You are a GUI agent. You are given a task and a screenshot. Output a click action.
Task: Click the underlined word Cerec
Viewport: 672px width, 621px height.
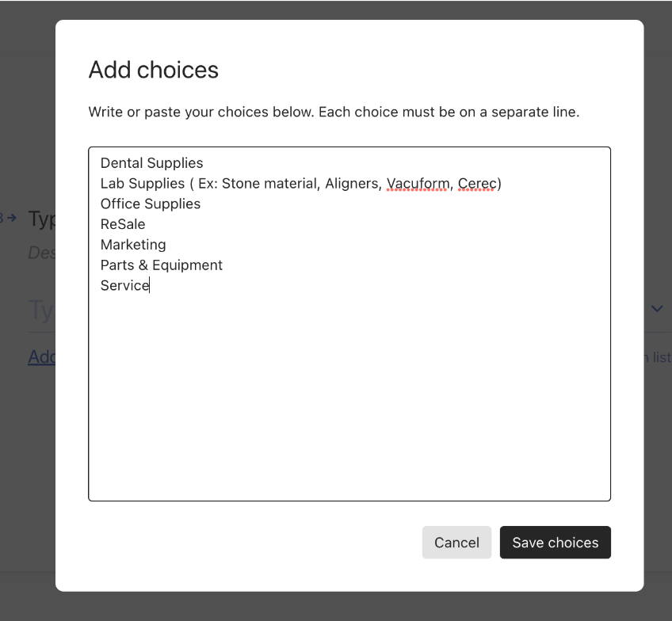click(477, 183)
